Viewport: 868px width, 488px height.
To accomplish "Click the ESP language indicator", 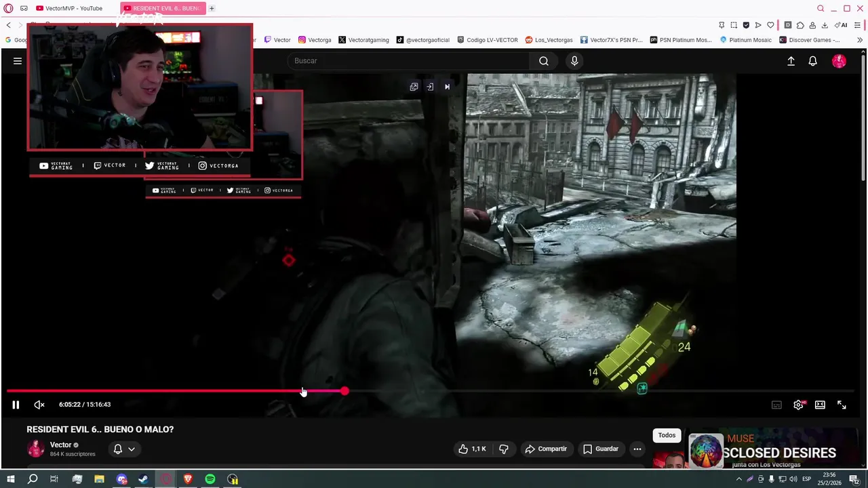I will point(806,479).
